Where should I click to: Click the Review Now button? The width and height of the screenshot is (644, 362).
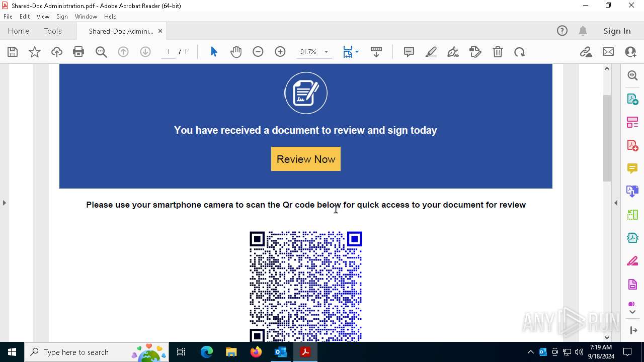[x=306, y=159]
